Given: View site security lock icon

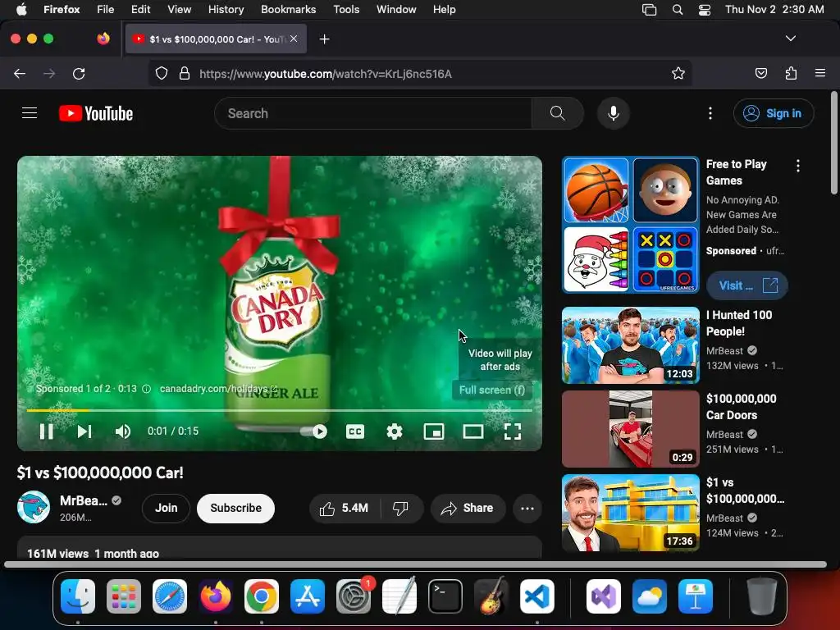Looking at the screenshot, I should tap(185, 73).
